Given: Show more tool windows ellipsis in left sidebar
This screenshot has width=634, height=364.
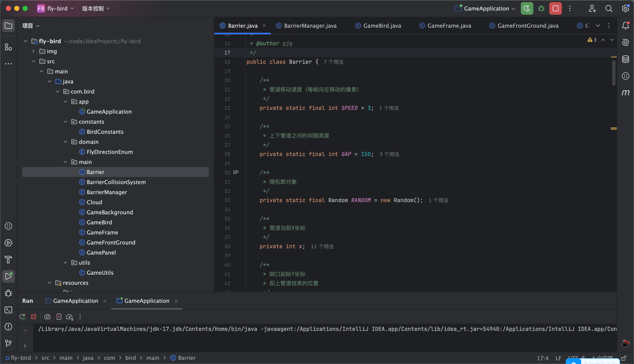Looking at the screenshot, I should [x=8, y=64].
